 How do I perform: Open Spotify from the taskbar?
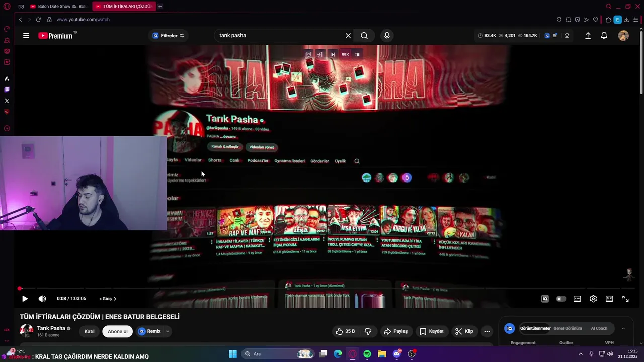point(367,354)
